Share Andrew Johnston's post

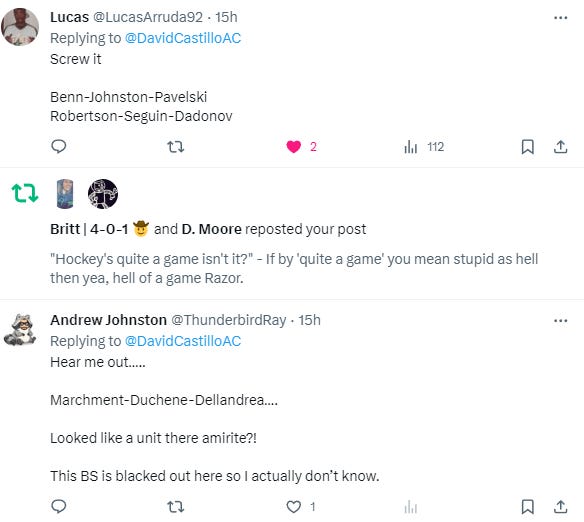coord(560,507)
